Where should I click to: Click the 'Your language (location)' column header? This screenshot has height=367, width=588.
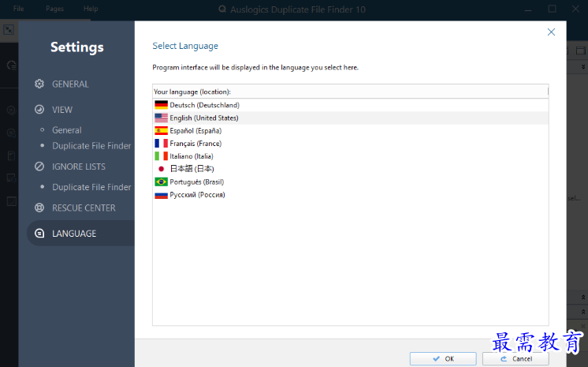350,92
